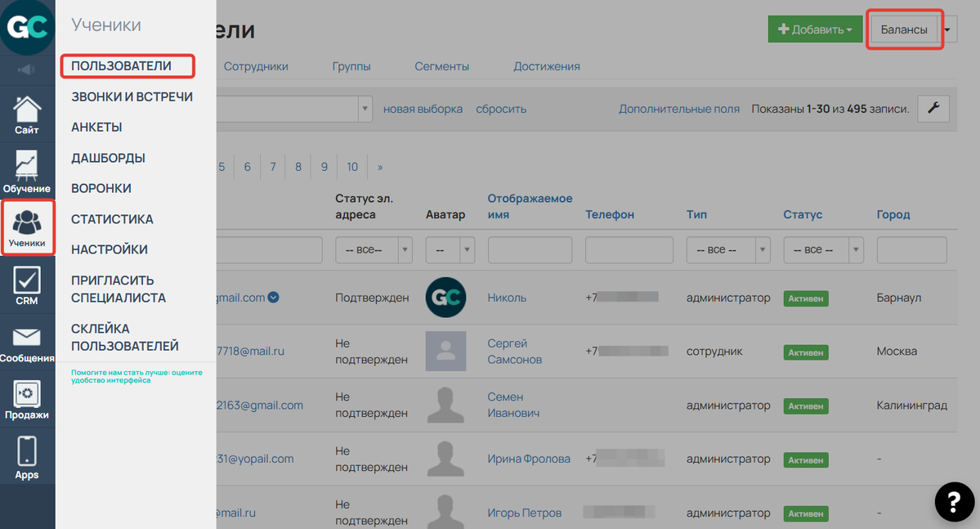Screen dimensions: 980x529
Task: Expand the arrow next to Балансы
Action: [948, 29]
